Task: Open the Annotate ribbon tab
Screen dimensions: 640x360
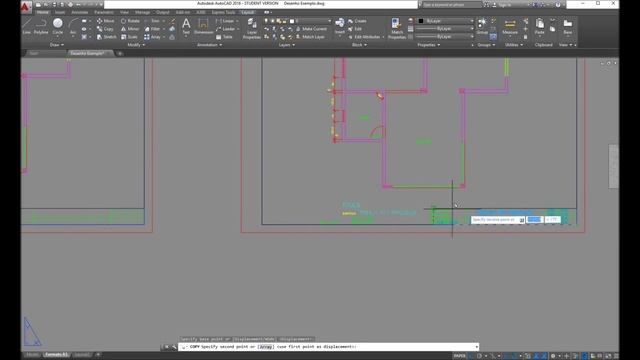Action: [x=80, y=12]
